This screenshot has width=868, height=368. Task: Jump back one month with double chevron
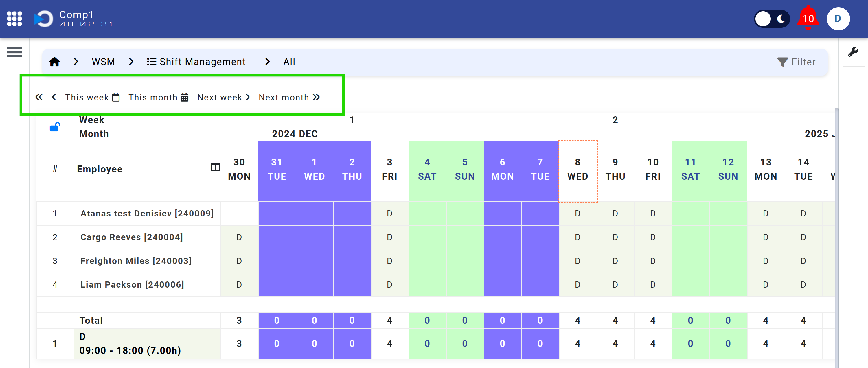point(39,97)
